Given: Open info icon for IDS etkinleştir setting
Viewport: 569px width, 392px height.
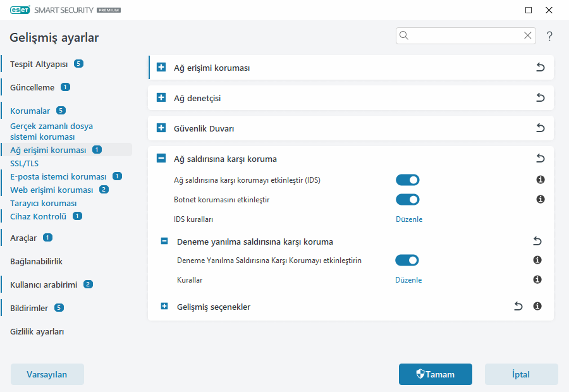Looking at the screenshot, I should [x=540, y=180].
